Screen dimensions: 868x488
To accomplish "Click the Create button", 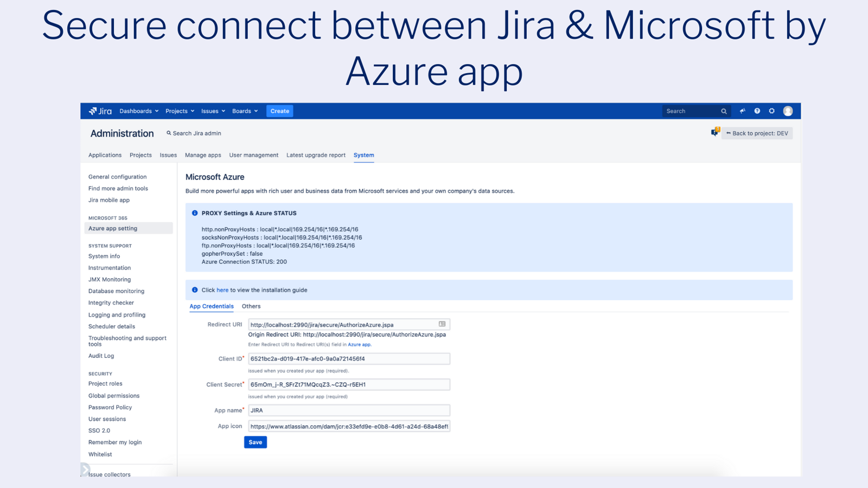I will pos(280,111).
